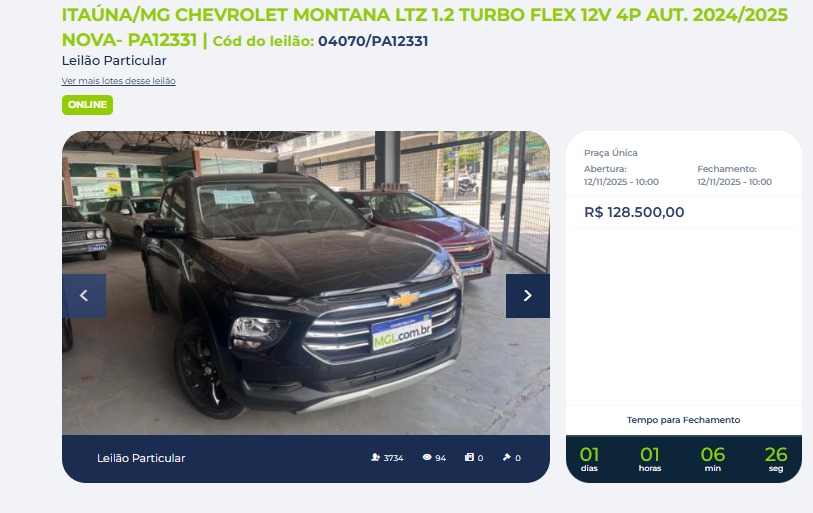Open the main Chevrolet Montana photo
The image size is (813, 513).
(306, 283)
